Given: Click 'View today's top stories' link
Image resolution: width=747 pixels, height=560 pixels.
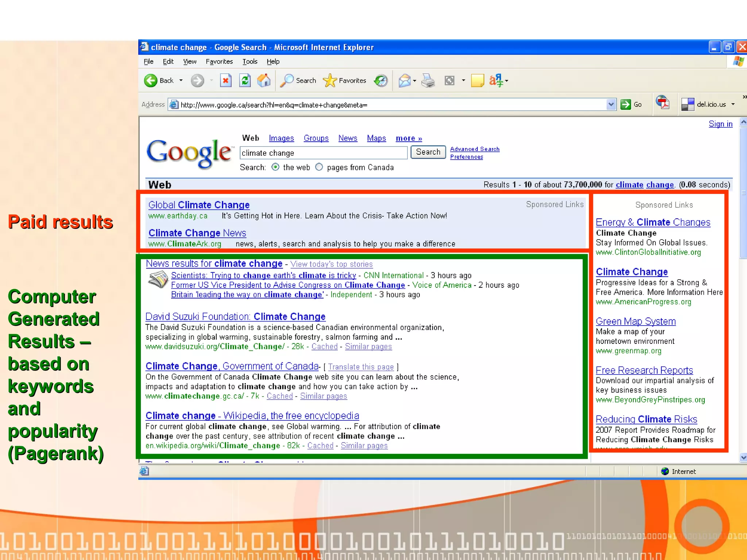Looking at the screenshot, I should coord(332,264).
